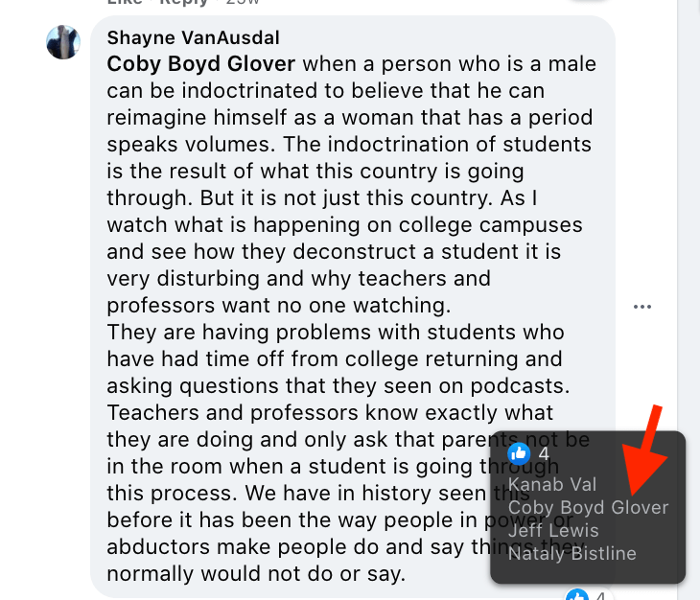Image resolution: width=700 pixels, height=600 pixels.
Task: Click the partially visible Reply link at top
Action: [x=183, y=3]
